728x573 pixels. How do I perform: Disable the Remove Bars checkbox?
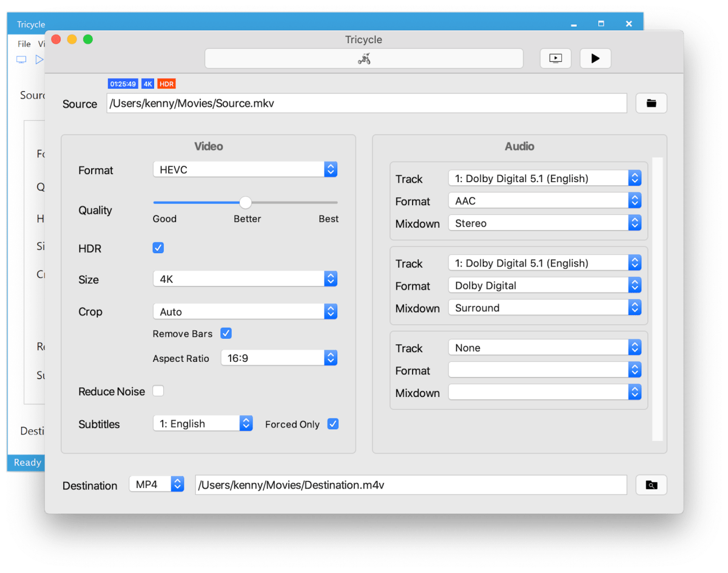[x=226, y=333]
